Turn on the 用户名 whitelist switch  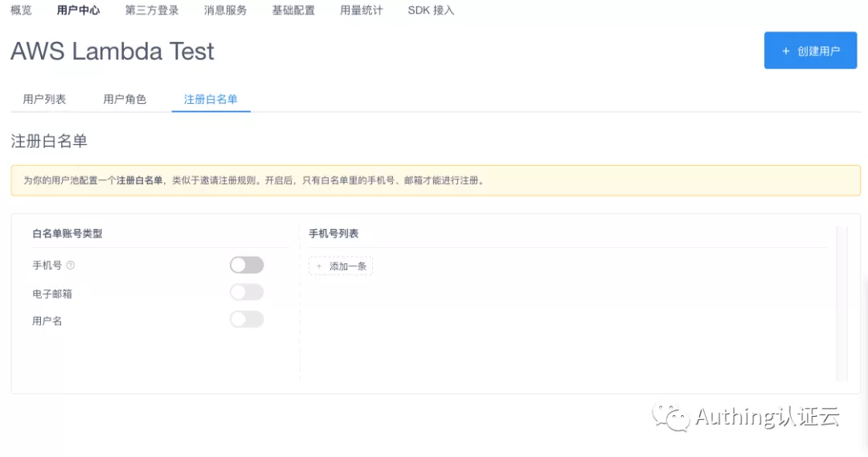point(247,319)
